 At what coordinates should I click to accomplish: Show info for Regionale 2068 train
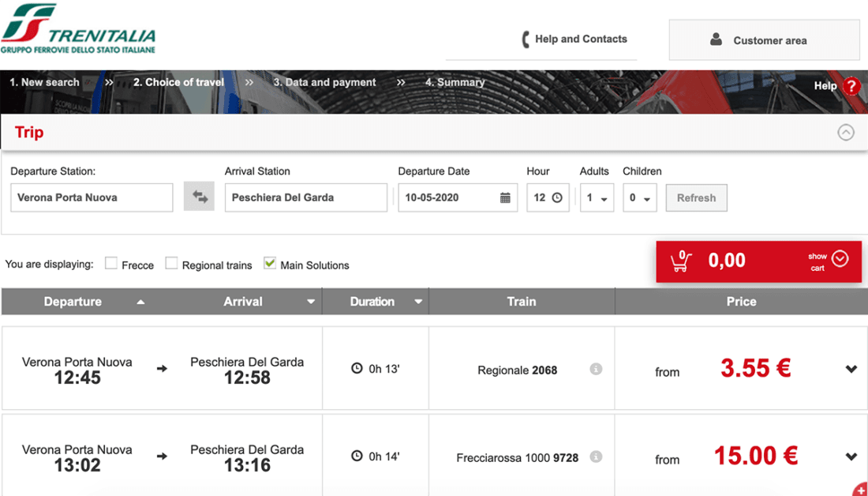point(596,369)
